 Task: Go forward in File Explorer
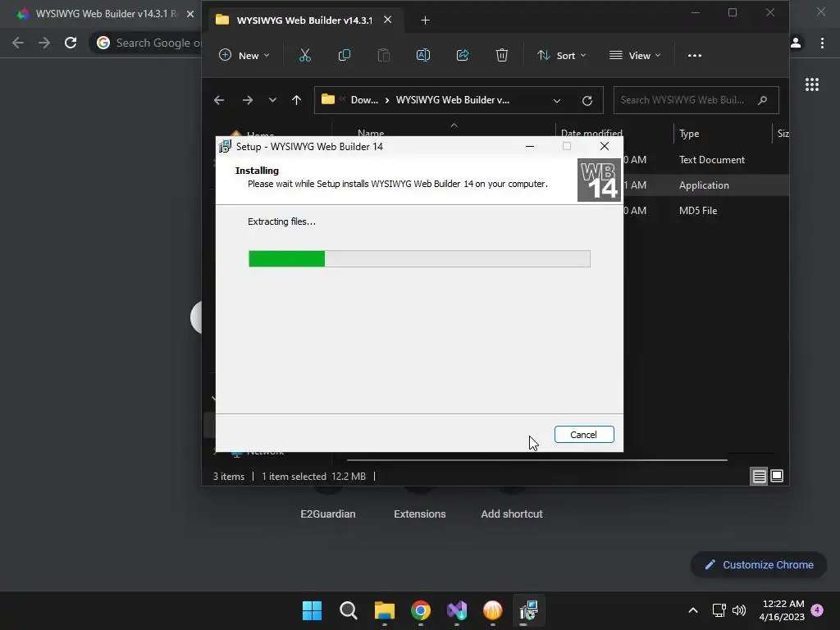[x=247, y=100]
